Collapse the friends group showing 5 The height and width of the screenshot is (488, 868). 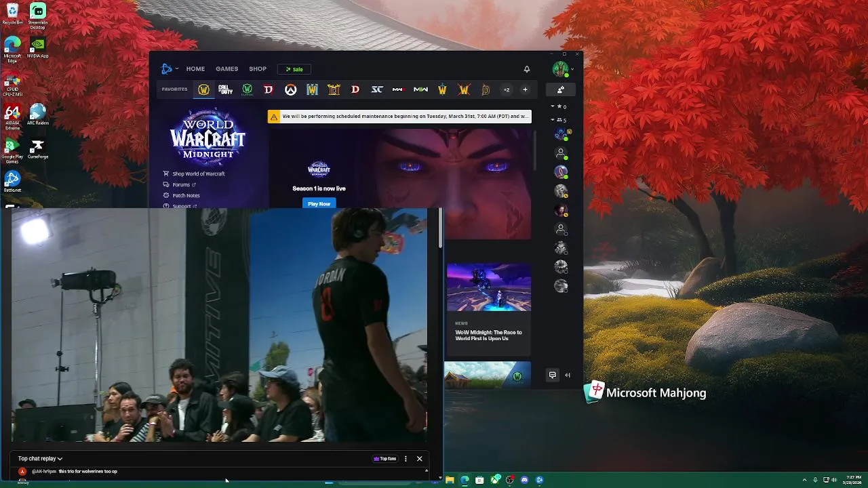click(558, 120)
